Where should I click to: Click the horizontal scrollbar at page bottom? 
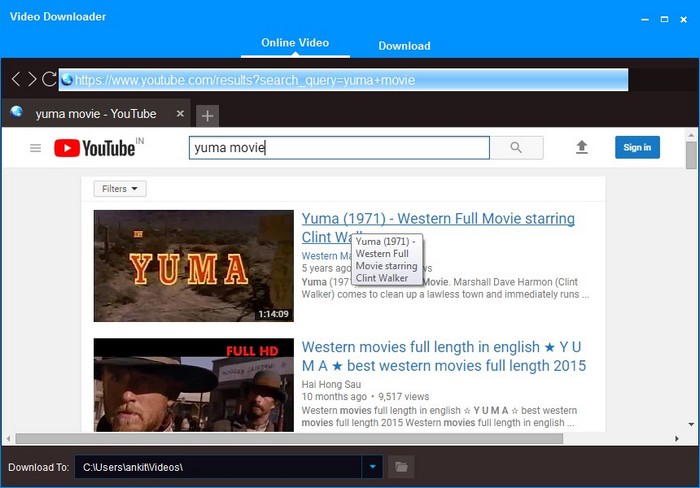(290, 438)
